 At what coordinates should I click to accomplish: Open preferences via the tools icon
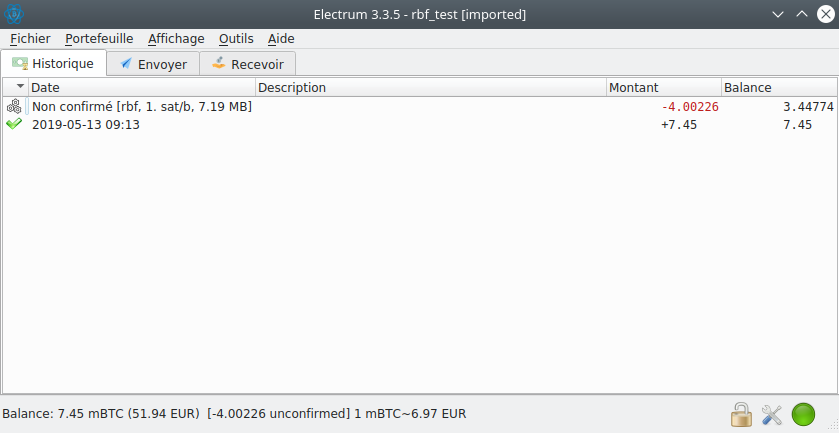(x=772, y=414)
